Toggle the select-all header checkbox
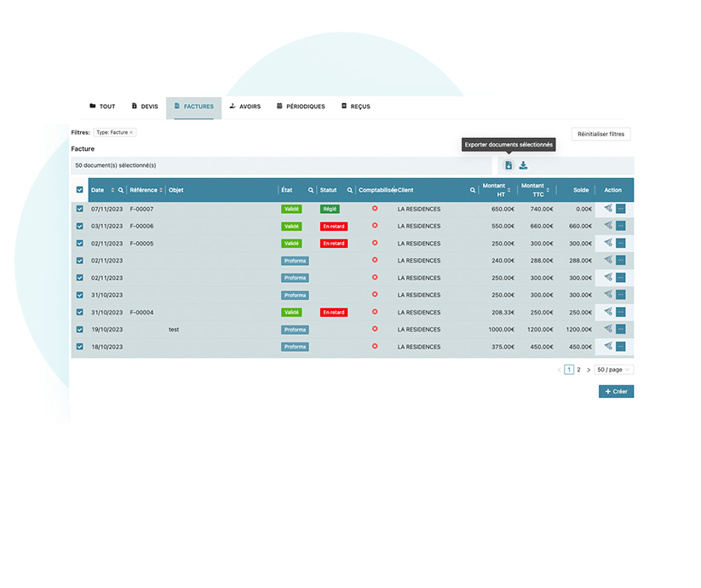Image resolution: width=701 pixels, height=588 pixels. 79,189
